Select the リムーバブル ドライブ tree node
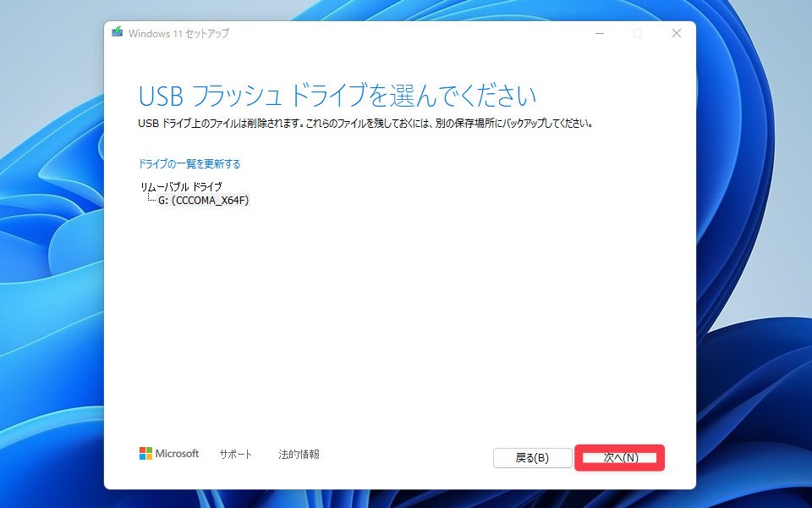This screenshot has width=812, height=508. pyautogui.click(x=181, y=186)
